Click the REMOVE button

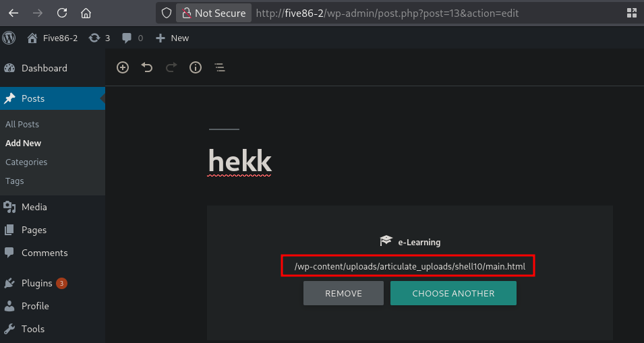tap(343, 293)
